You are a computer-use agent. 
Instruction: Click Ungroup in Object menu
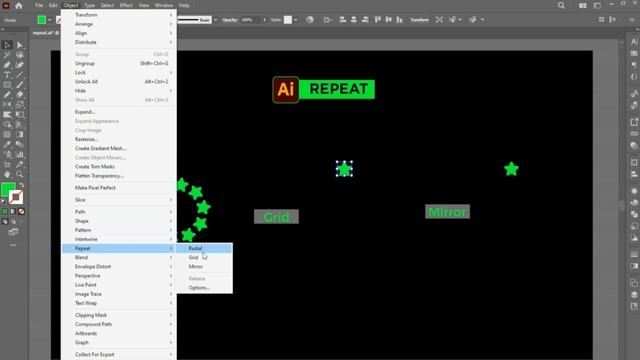[119, 63]
